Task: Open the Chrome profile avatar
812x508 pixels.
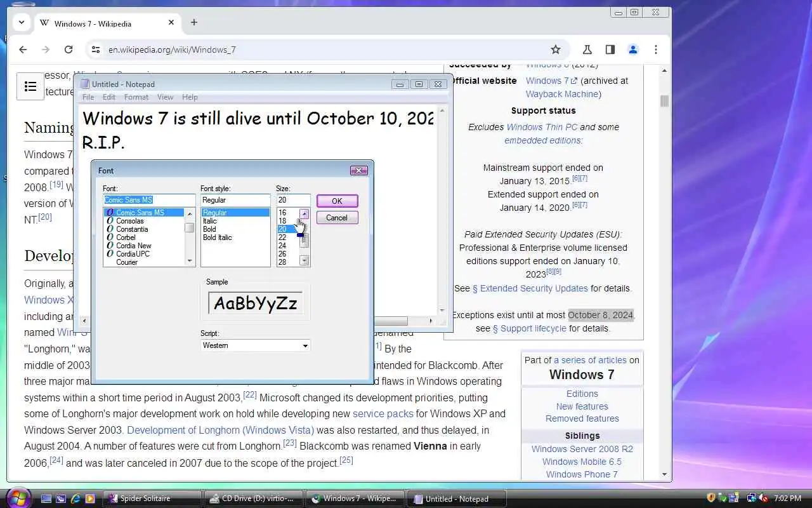Action: click(x=632, y=50)
